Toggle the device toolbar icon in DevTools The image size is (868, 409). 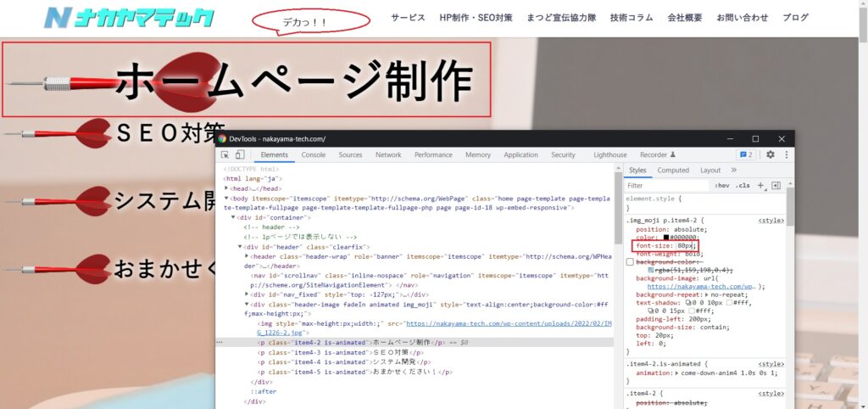click(240, 155)
